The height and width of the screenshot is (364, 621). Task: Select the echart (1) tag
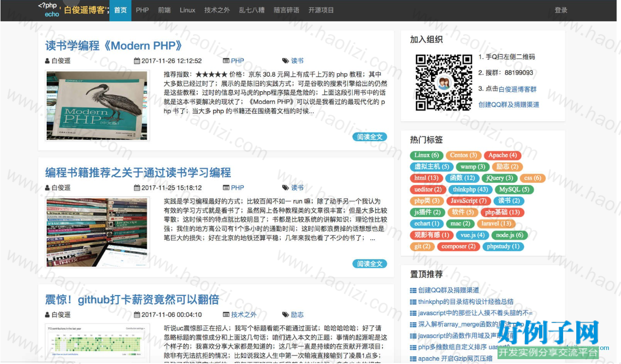[427, 224]
